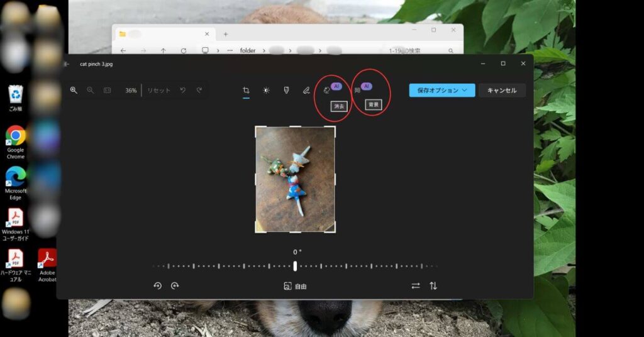Zoom in on the photo
The width and height of the screenshot is (644, 337).
click(x=74, y=91)
